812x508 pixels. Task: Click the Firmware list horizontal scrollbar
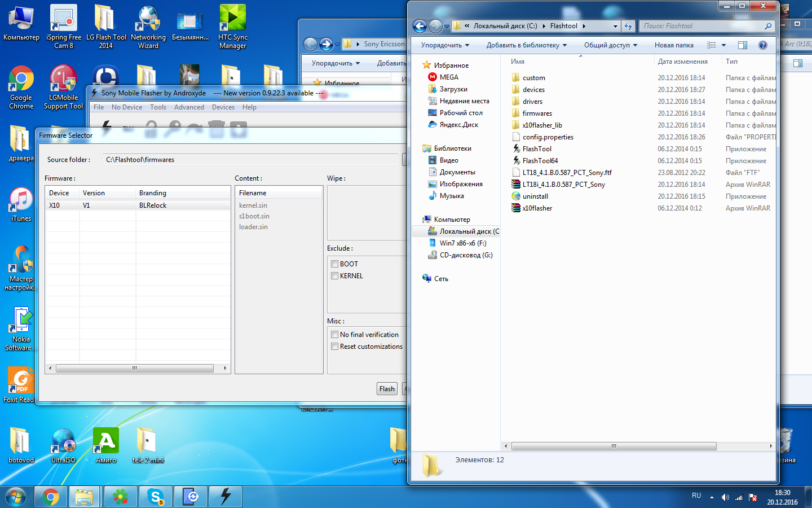(x=134, y=368)
